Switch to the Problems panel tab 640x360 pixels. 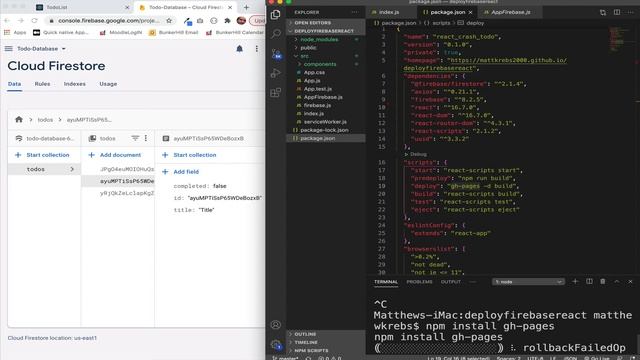tap(419, 282)
